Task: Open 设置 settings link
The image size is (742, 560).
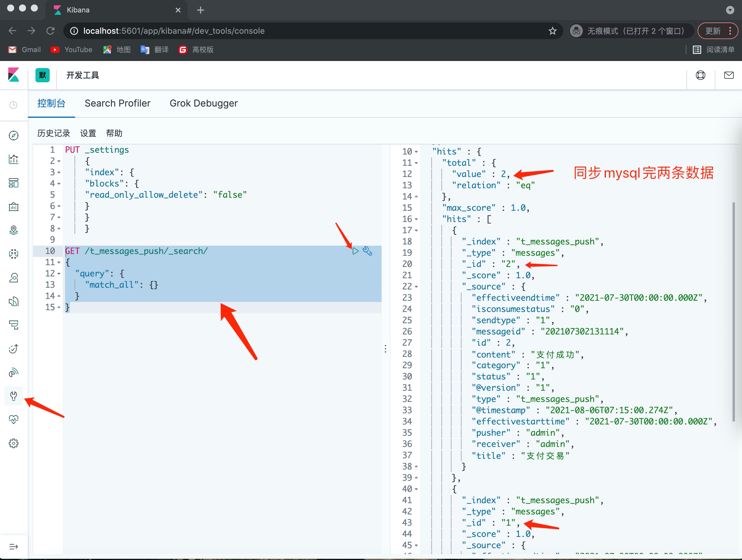Action: click(88, 133)
